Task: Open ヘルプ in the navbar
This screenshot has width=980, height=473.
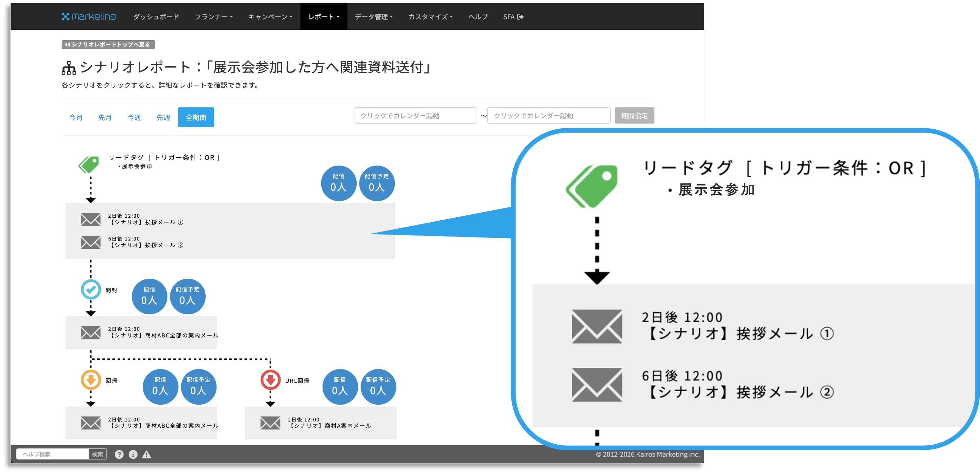Action: point(478,17)
